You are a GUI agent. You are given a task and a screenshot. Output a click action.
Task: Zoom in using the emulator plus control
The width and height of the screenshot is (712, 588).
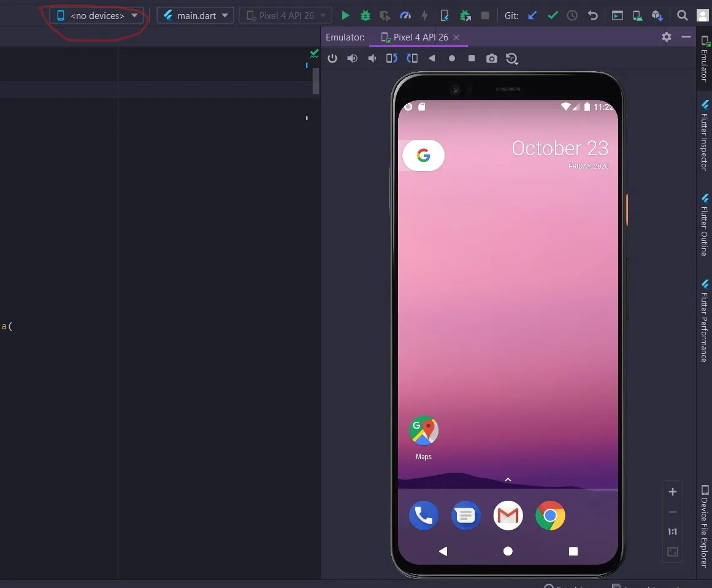672,492
